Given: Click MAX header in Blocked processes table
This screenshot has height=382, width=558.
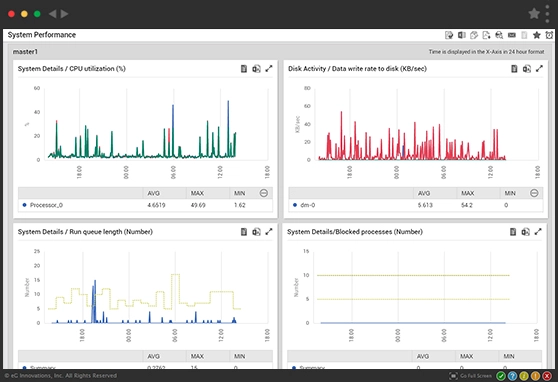Looking at the screenshot, I should click(467, 356).
